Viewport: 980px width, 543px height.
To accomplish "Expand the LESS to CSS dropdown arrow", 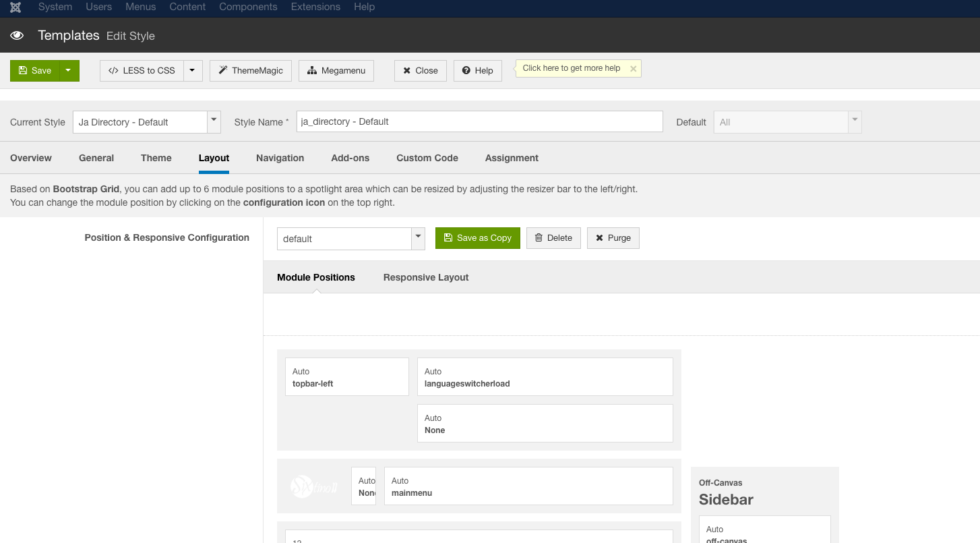I will (193, 71).
